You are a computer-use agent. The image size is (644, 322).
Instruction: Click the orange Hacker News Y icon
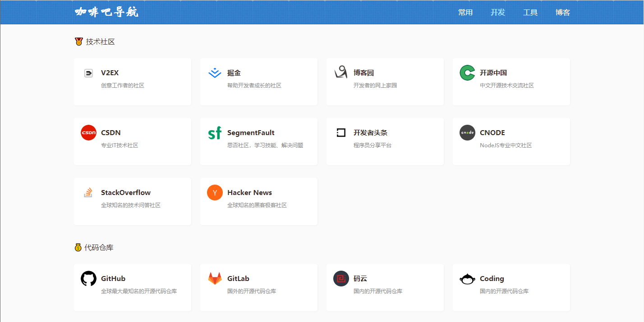215,192
